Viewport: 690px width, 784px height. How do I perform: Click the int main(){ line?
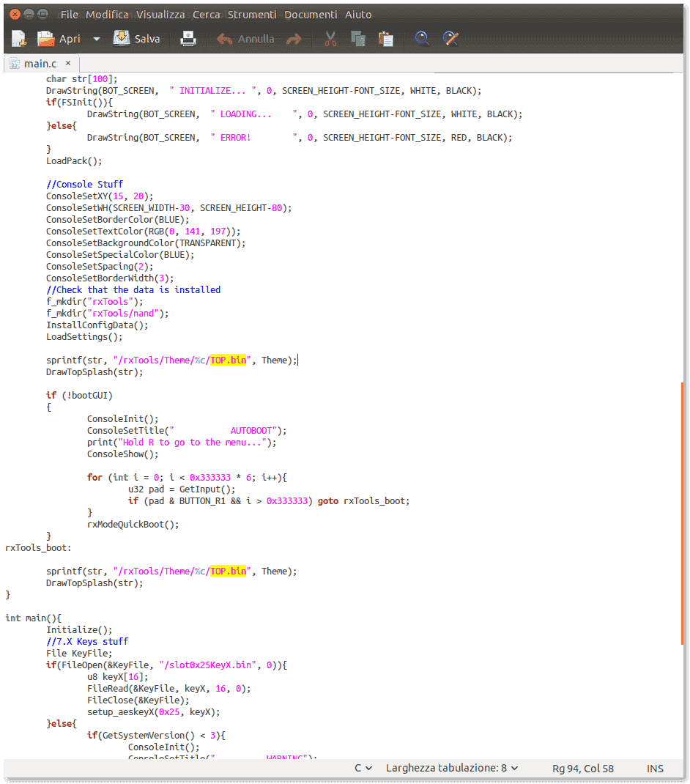tap(33, 618)
